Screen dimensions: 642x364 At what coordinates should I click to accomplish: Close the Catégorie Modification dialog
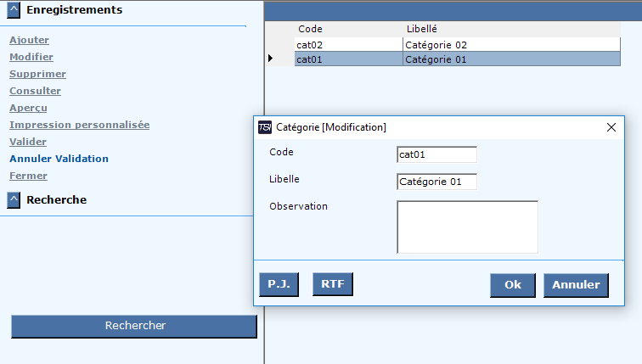coord(611,127)
